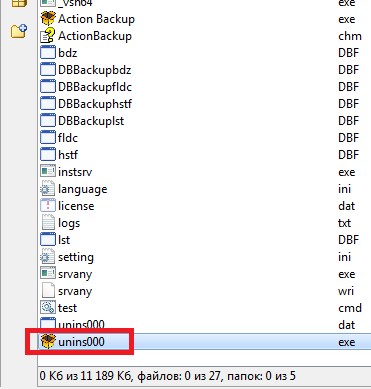
Task: Click the instsrv exe icon
Action: pos(48,172)
